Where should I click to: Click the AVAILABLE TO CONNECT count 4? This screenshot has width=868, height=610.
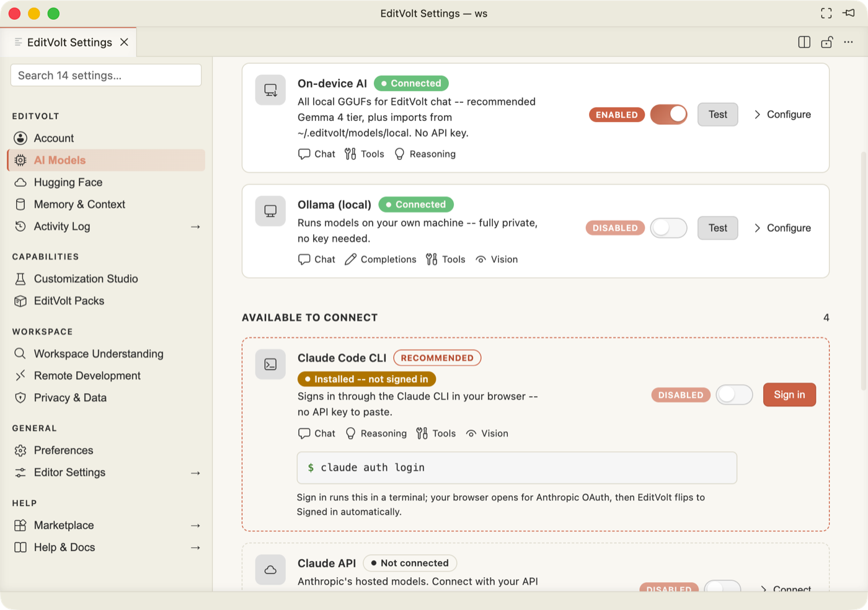click(x=826, y=317)
